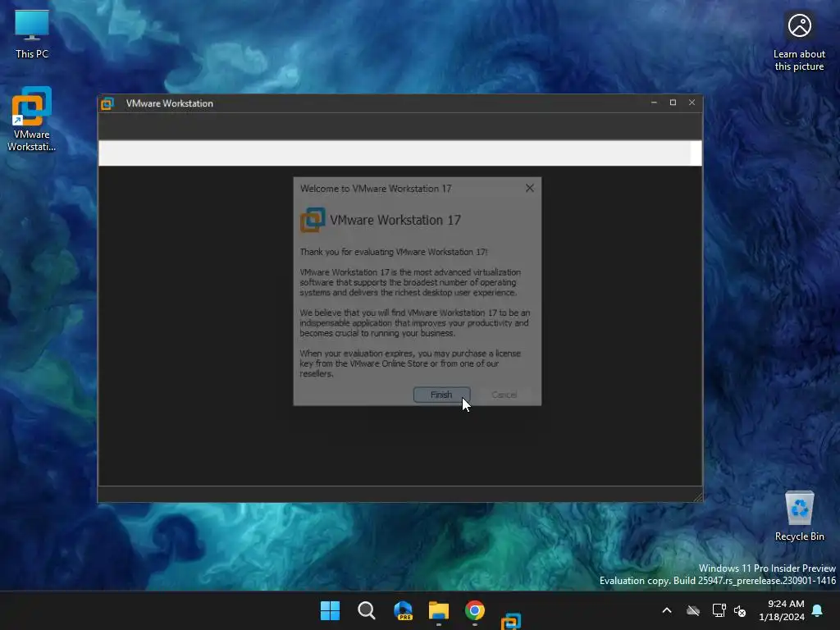Select the Recycle Bin desktop icon
The width and height of the screenshot is (840, 630).
[x=799, y=516]
